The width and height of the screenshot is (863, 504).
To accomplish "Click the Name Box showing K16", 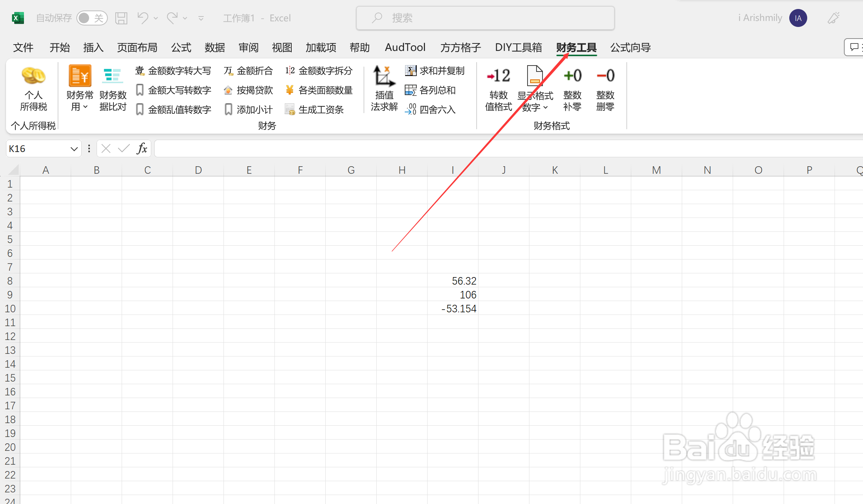I will 37,149.
